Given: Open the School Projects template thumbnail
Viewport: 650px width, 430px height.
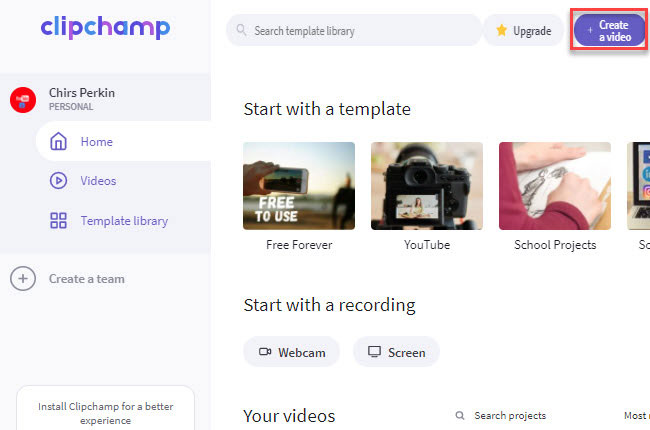Looking at the screenshot, I should [555, 186].
